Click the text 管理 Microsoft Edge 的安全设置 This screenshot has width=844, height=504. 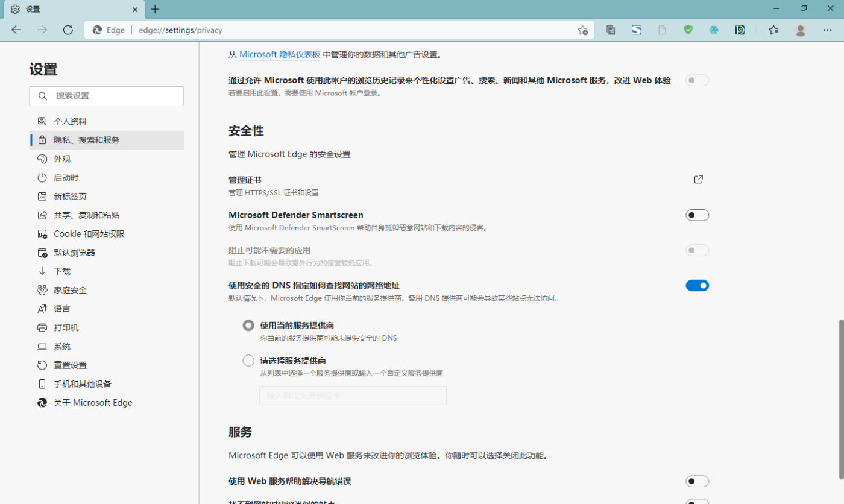(x=289, y=154)
